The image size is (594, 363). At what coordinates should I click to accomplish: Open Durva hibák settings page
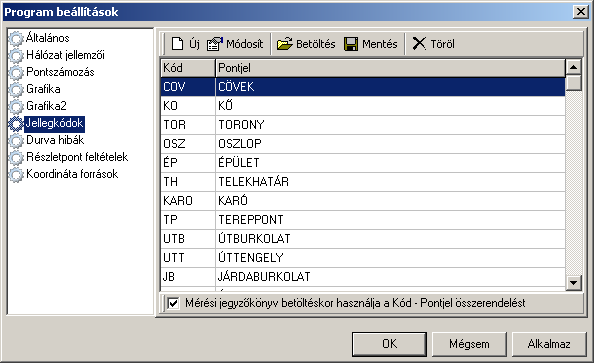55,140
